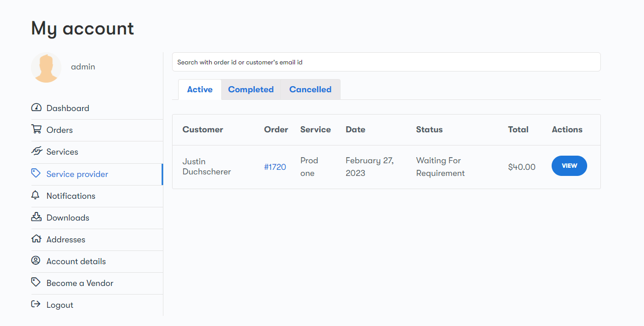The image size is (644, 326).
Task: Focus the order id search field
Action: 386,62
